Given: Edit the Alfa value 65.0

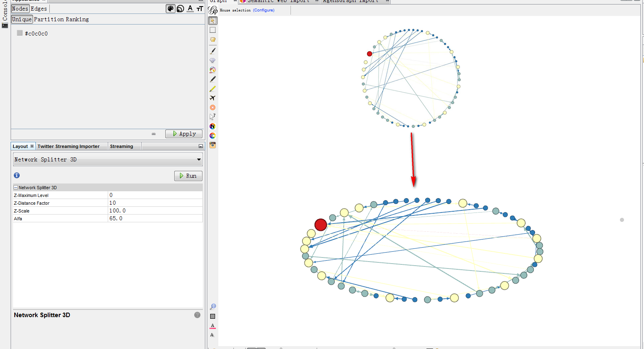Looking at the screenshot, I should click(155, 218).
